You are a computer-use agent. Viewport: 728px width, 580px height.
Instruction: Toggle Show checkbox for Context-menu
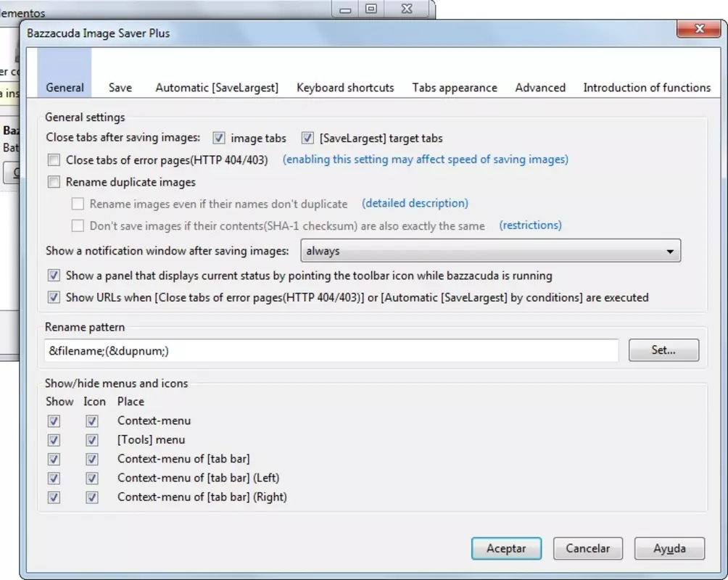pos(54,421)
